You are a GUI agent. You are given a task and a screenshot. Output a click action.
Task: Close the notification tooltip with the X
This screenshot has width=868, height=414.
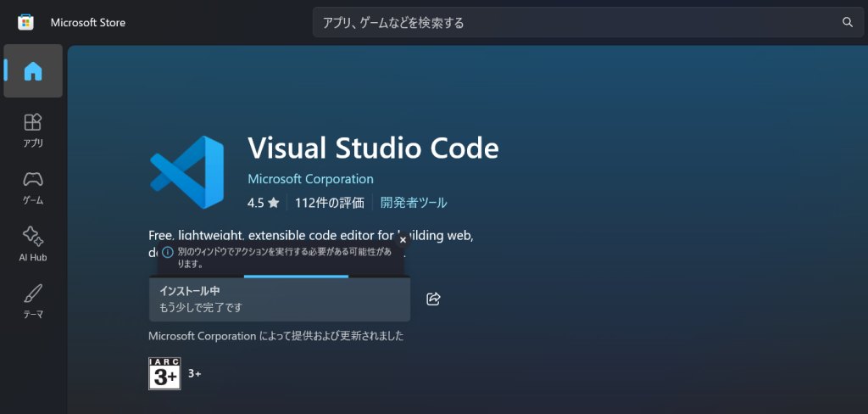click(x=403, y=240)
